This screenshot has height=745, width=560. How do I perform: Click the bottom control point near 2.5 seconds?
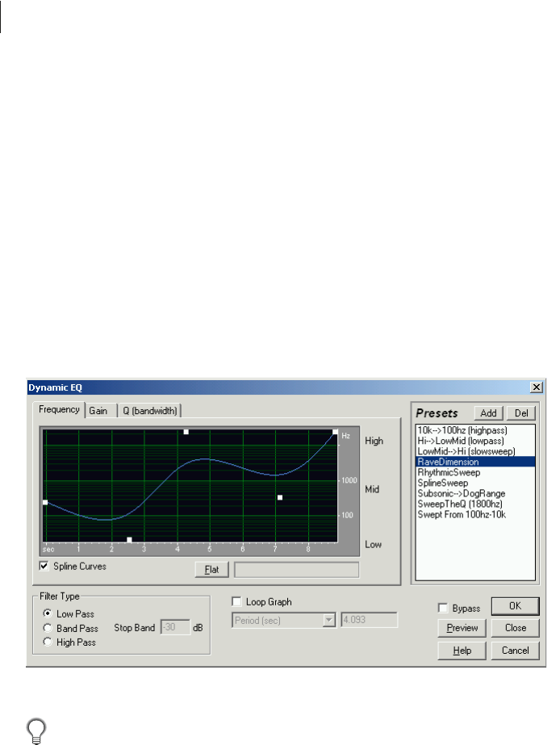[x=129, y=540]
